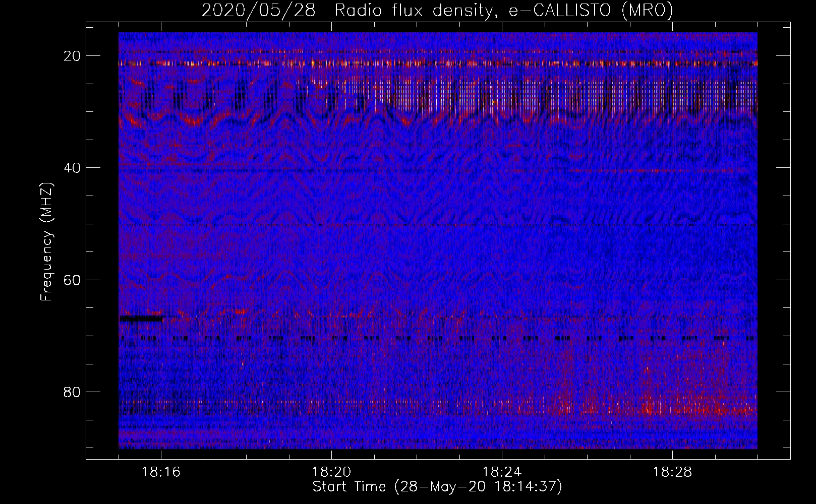Click the 80 MHz frequency tick label
The height and width of the screenshot is (504, 816).
click(73, 392)
